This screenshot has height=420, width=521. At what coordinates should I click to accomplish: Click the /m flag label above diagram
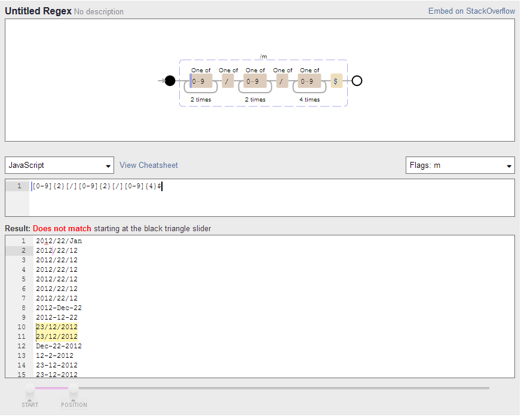[x=263, y=57]
